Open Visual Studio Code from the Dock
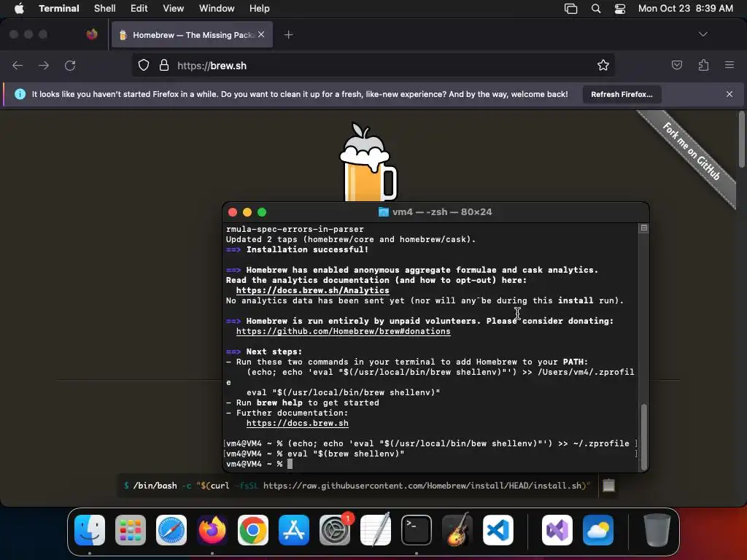Screen dimensions: 747x560 click(x=498, y=530)
